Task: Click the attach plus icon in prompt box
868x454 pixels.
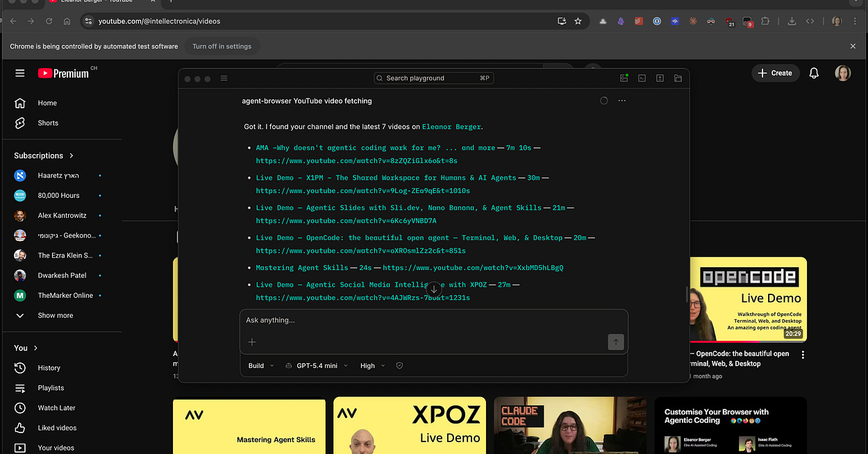Action: coord(252,342)
